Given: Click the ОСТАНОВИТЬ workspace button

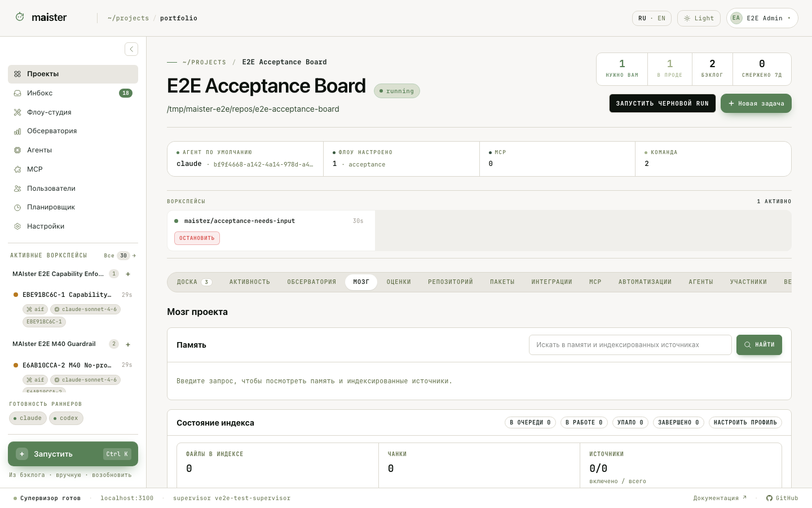Looking at the screenshot, I should (197, 238).
